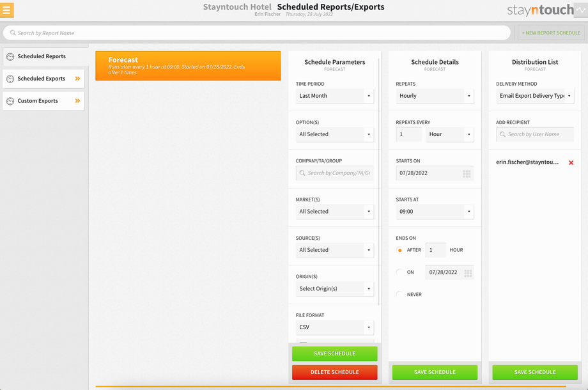Switch to the Custom Exports tab
588x390 pixels.
43,101
